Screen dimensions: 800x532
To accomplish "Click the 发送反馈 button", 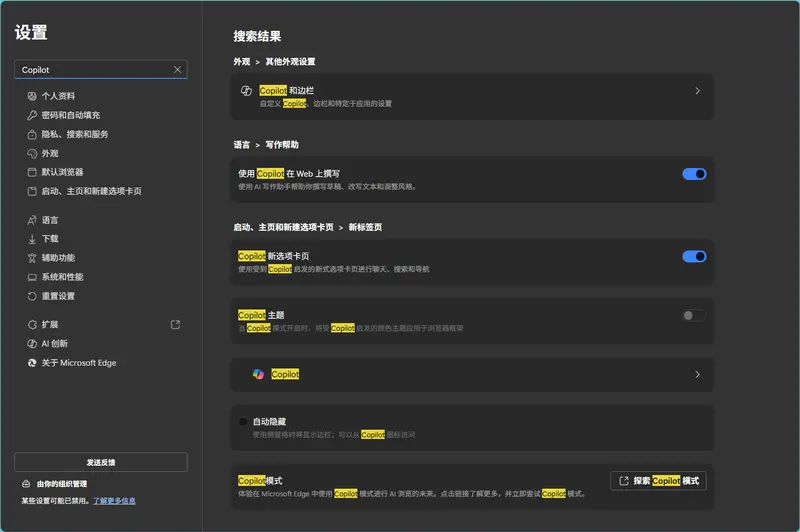I will pos(101,462).
